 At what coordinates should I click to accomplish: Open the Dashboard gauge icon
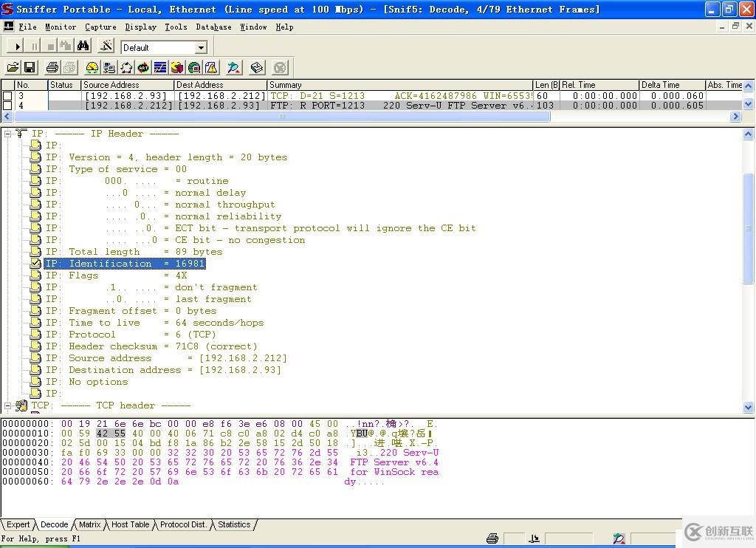92,68
